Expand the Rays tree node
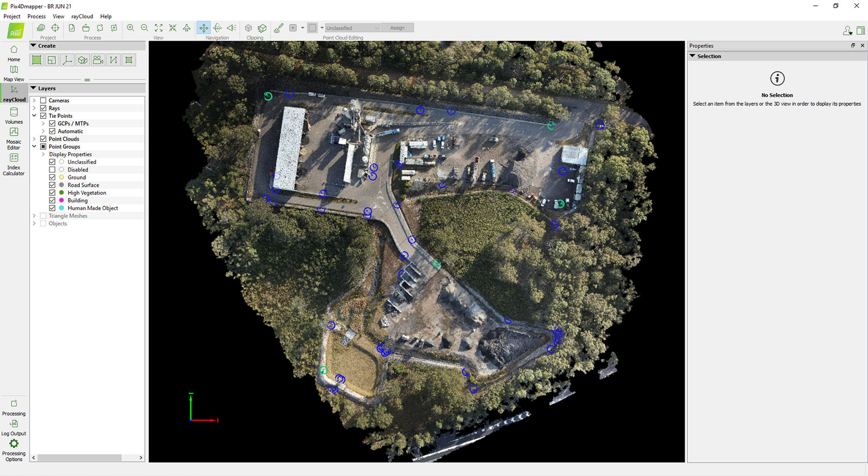Screen dimensions: 868x476 point(34,108)
